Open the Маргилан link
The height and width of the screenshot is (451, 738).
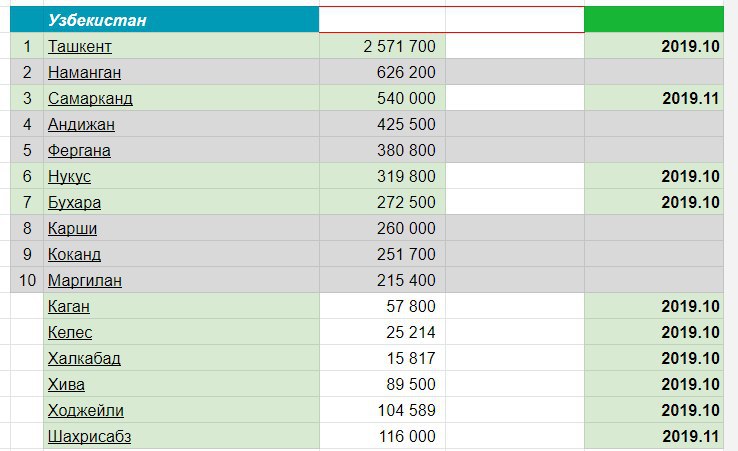[85, 280]
